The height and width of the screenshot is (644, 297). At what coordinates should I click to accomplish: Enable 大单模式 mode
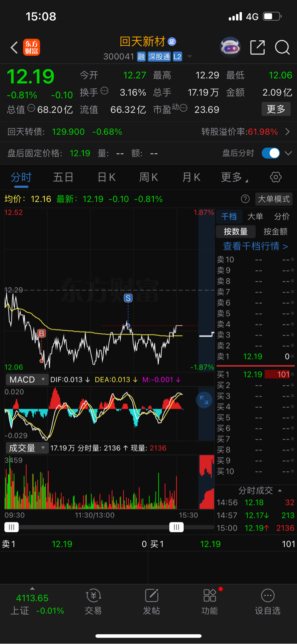(x=274, y=199)
